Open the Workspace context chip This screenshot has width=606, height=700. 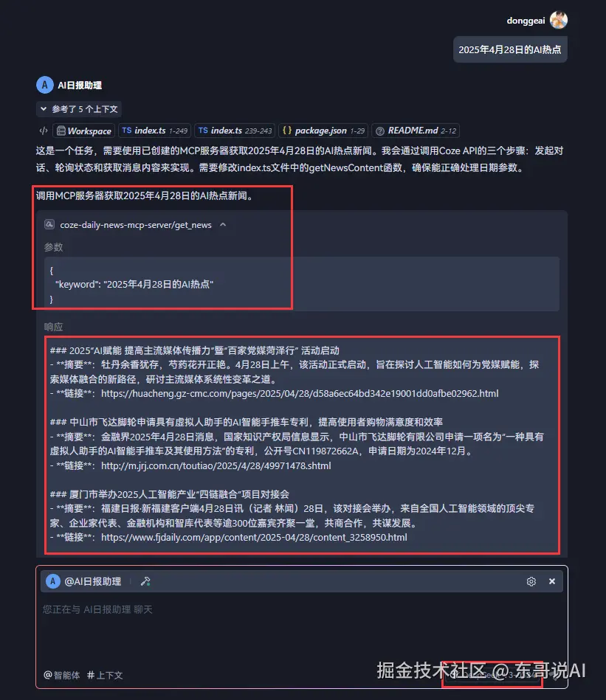84,131
